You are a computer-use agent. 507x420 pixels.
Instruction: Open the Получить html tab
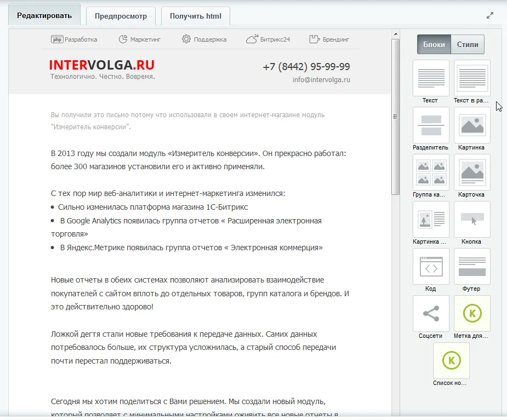(196, 16)
